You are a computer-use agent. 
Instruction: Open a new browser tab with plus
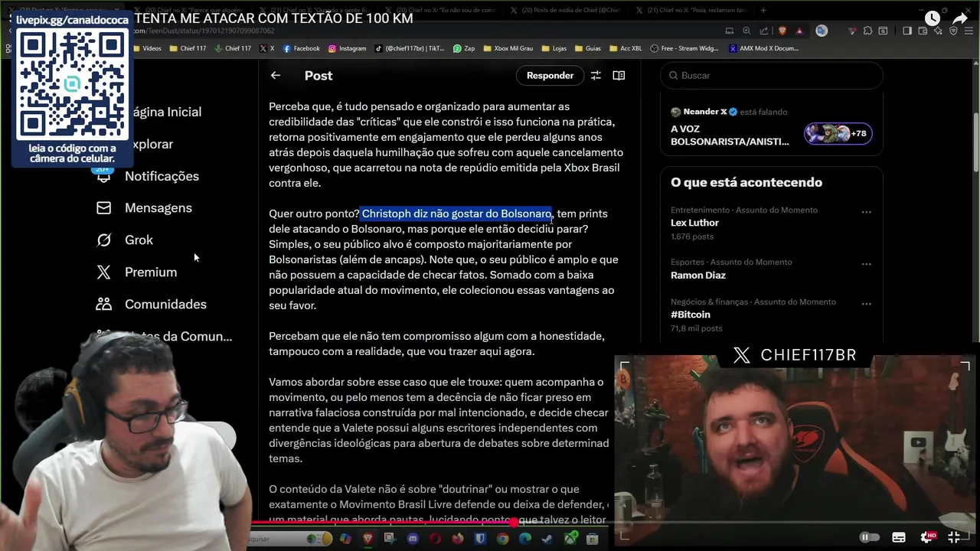[x=763, y=10]
